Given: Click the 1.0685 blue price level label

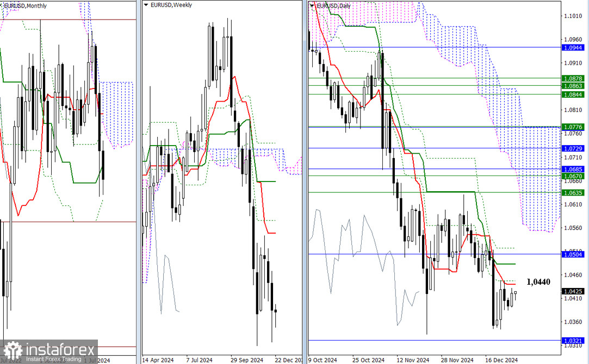Looking at the screenshot, I should click(x=573, y=170).
